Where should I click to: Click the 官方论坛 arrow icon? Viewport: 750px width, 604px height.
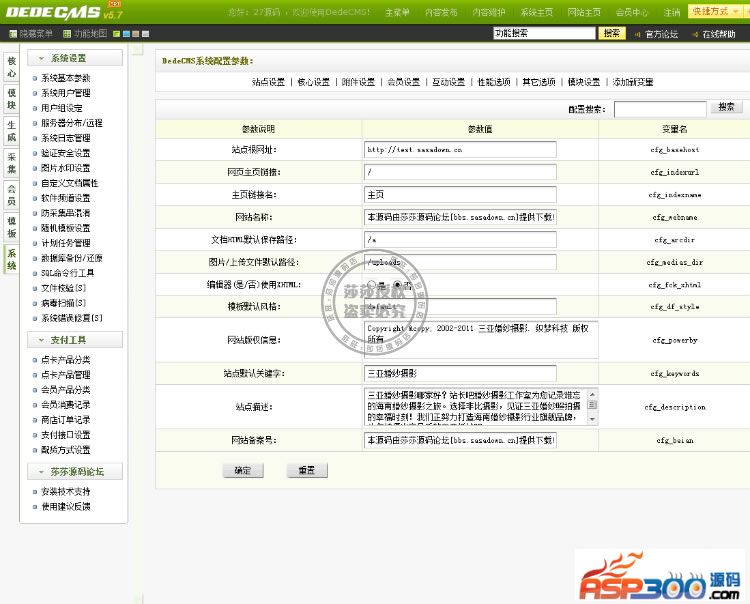(x=638, y=34)
